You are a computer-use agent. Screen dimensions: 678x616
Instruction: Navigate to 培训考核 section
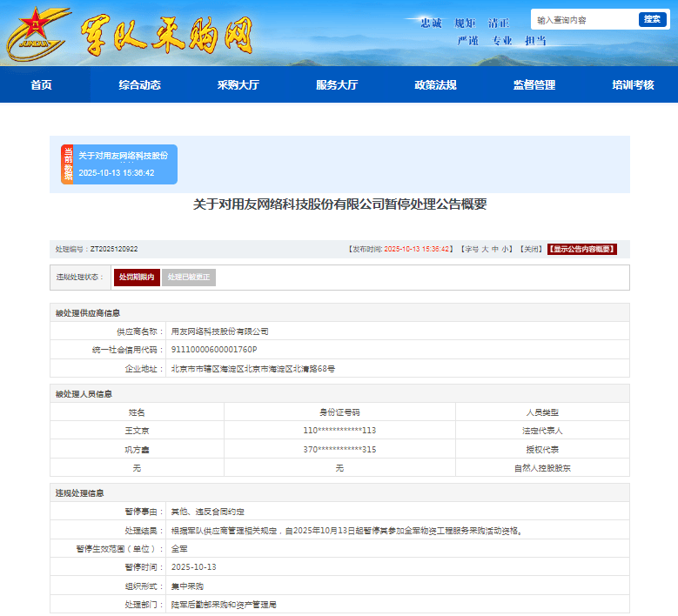click(x=633, y=85)
